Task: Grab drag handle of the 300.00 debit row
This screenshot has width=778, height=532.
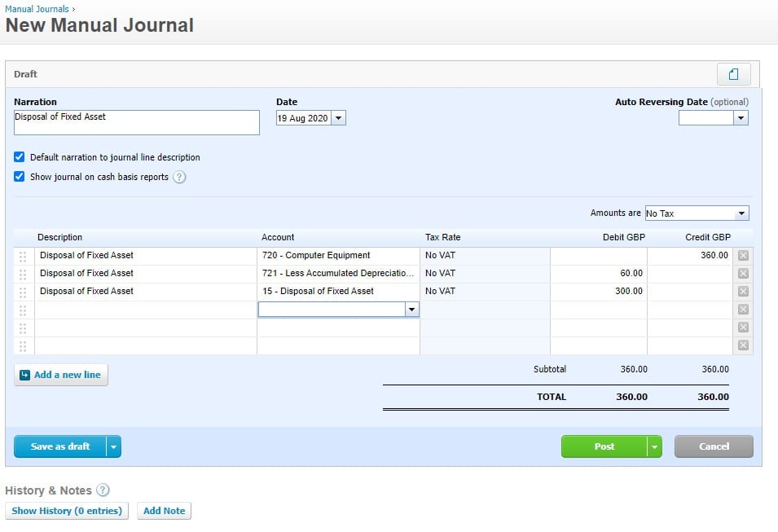Action: [23, 292]
